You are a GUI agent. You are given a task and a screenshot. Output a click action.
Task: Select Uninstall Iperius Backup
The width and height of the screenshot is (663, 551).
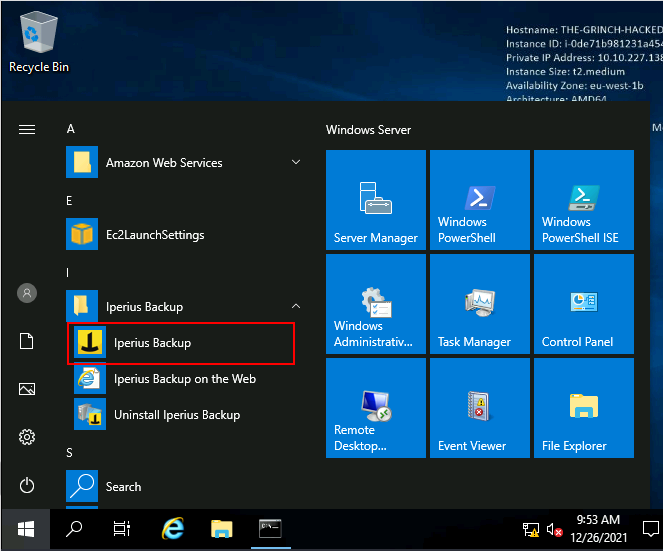point(186,415)
